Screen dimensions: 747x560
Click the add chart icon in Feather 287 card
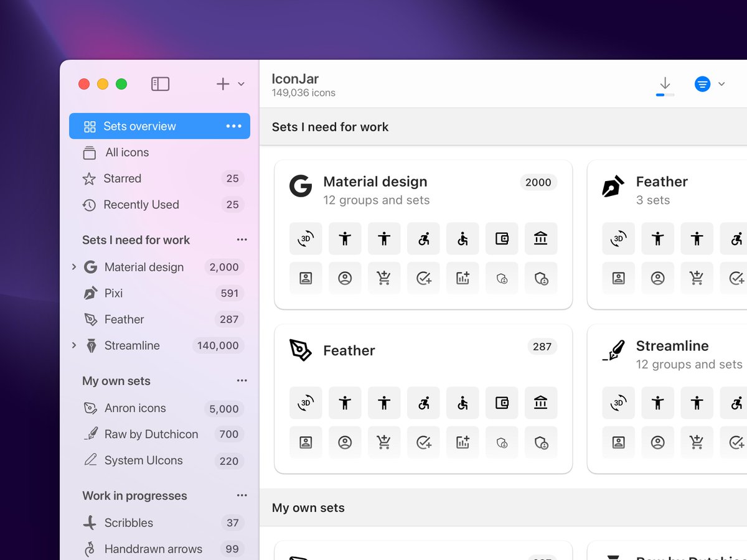pyautogui.click(x=463, y=442)
